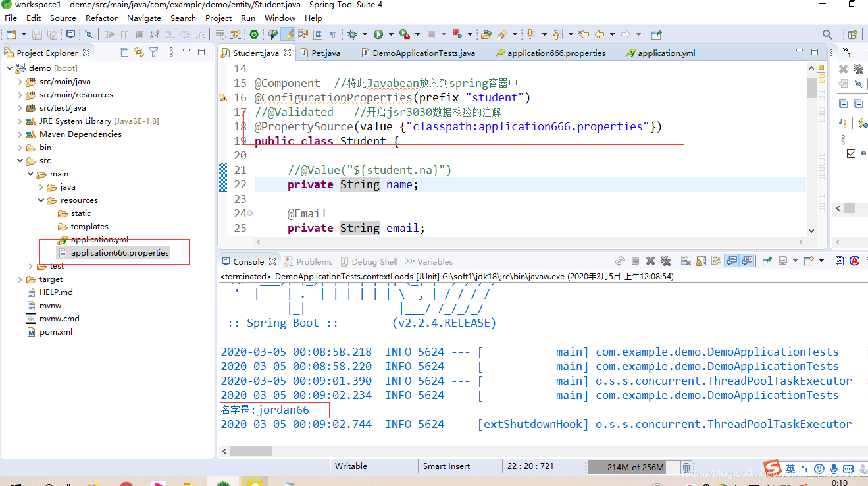Click the Boot Dashboard power icon
868x486 pixels.
(253, 34)
